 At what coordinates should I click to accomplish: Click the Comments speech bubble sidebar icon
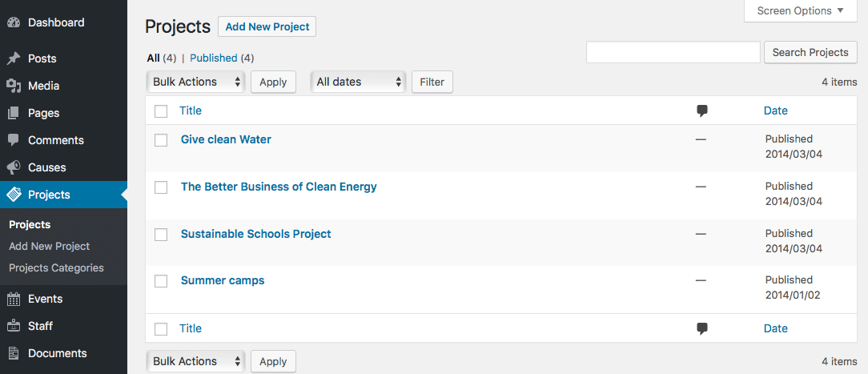14,140
